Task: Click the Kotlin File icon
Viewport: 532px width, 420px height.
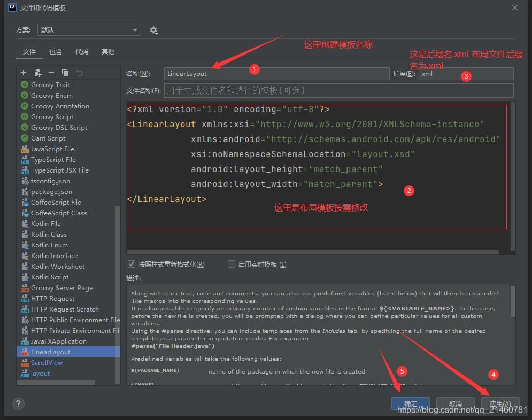Action: click(25, 223)
